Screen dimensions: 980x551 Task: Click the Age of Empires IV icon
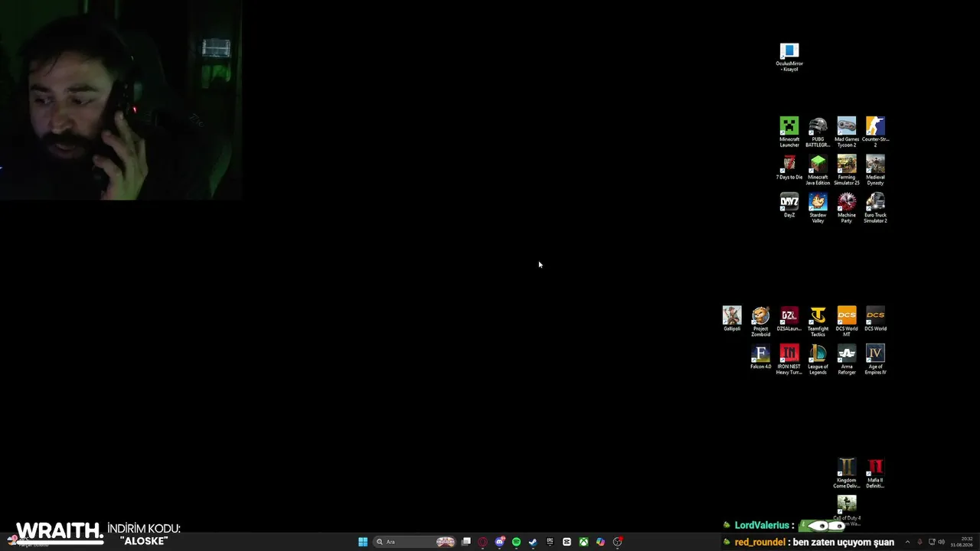point(875,360)
